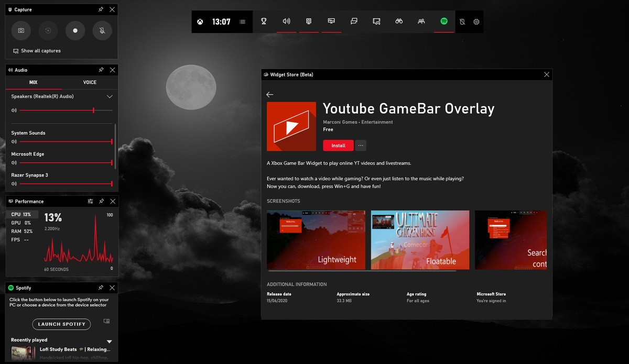Switch to the VOICE audio tab

click(x=90, y=82)
